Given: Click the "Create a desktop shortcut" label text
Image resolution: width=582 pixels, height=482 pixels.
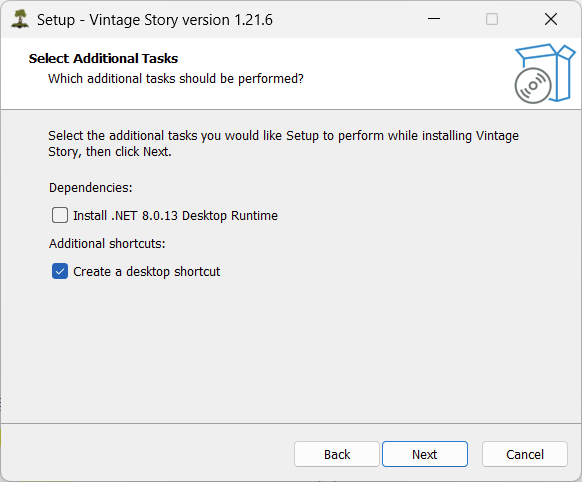Looking at the screenshot, I should pyautogui.click(x=147, y=272).
